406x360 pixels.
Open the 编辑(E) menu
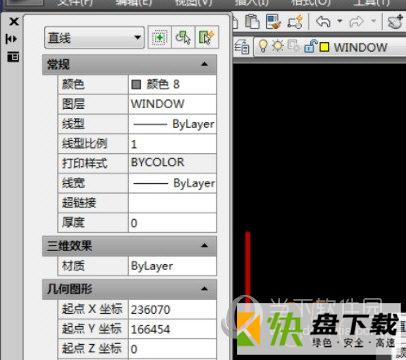pos(133,3)
